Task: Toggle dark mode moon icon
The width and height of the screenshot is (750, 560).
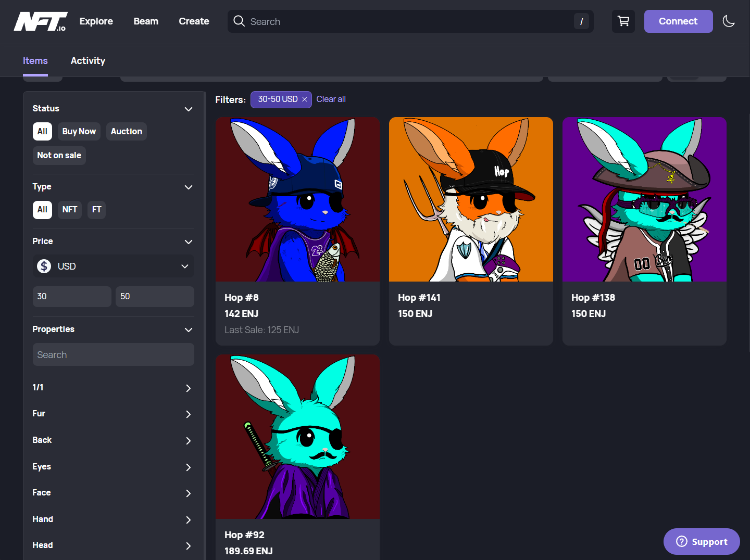Action: pos(729,21)
